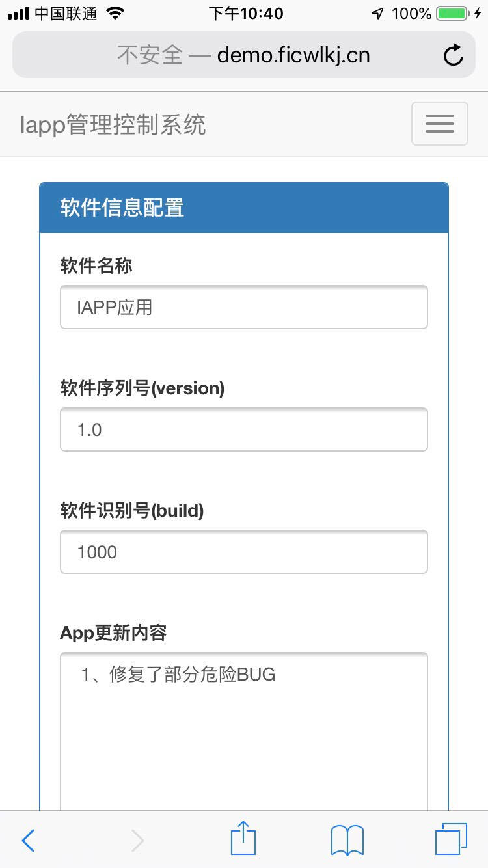Tap the status bar clock time

coord(246,14)
